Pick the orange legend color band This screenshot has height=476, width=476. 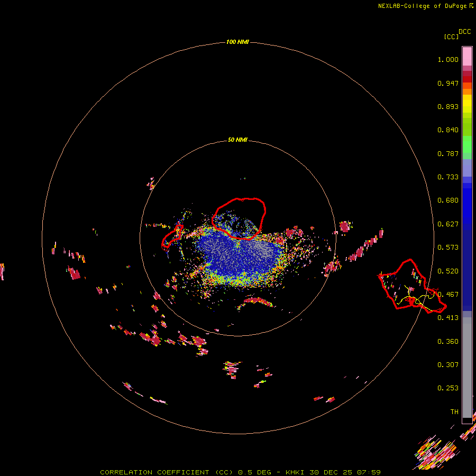click(x=467, y=91)
